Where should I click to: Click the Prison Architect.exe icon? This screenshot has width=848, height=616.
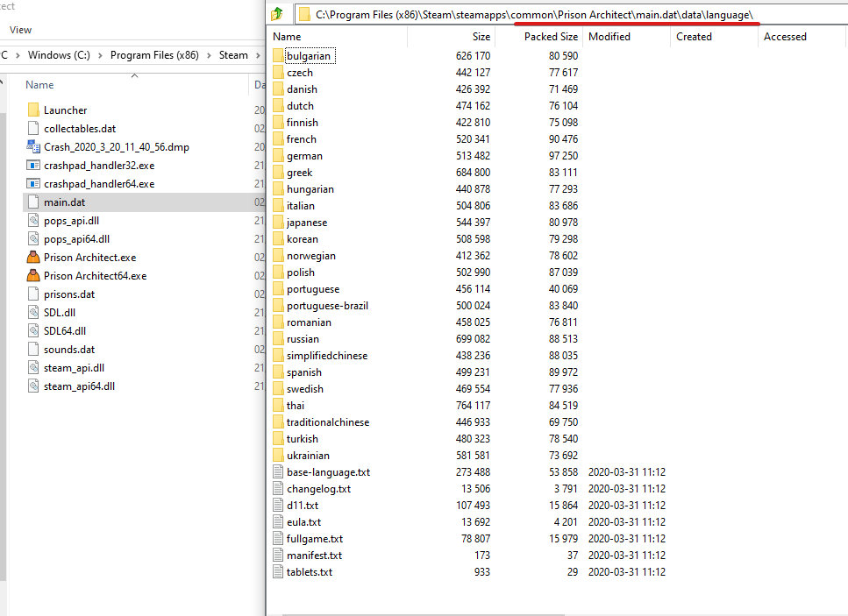click(x=33, y=258)
